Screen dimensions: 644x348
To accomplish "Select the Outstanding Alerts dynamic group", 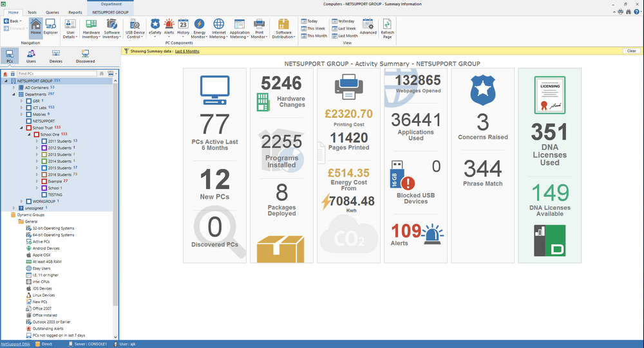I will tap(45, 328).
